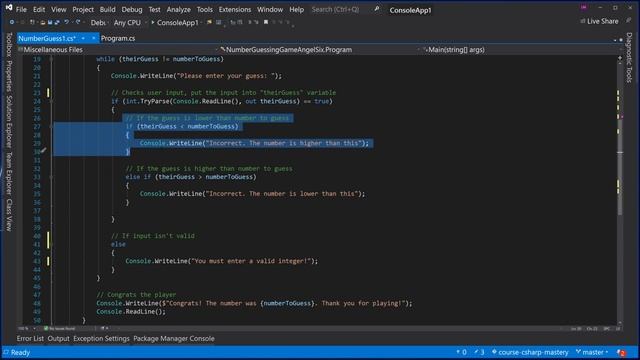Click the Open File folder icon
Viewport: 640px width, 360px height.
tap(42, 22)
